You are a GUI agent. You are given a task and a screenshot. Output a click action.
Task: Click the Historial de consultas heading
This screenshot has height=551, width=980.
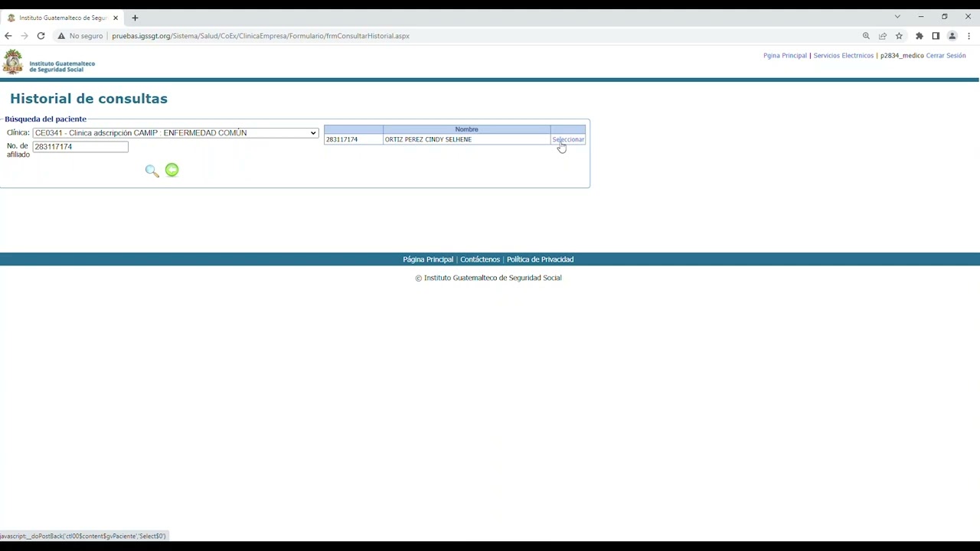tap(89, 99)
